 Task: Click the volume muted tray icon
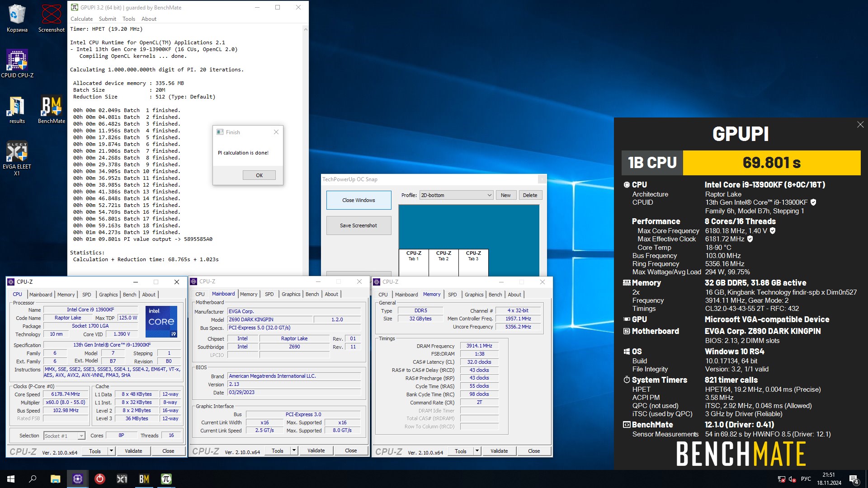tap(792, 479)
